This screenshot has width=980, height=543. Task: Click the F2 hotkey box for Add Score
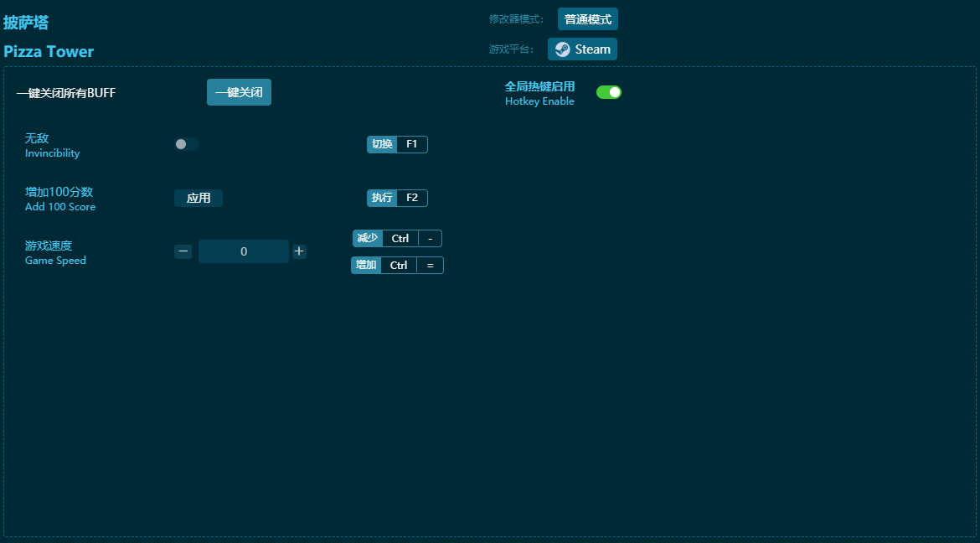pos(411,198)
